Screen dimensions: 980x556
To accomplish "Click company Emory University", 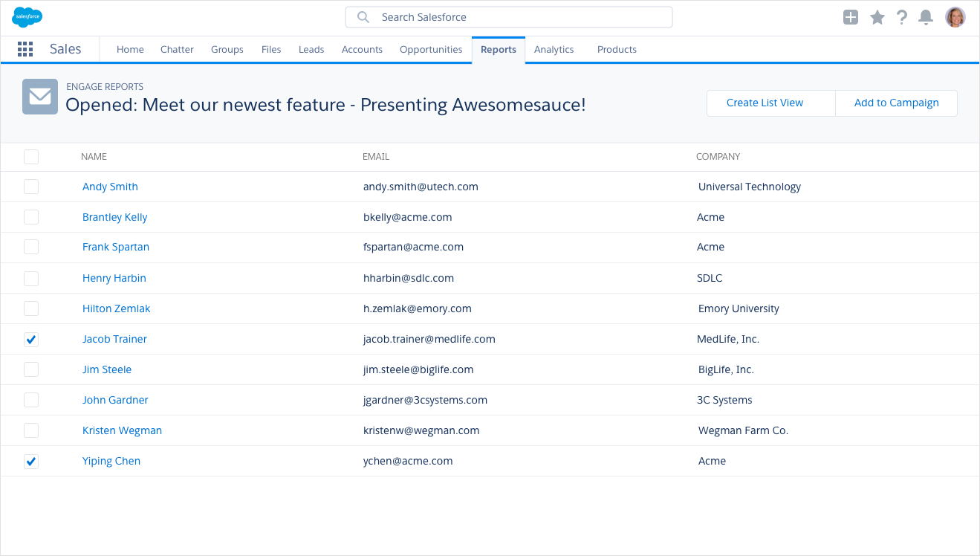I will pos(739,308).
